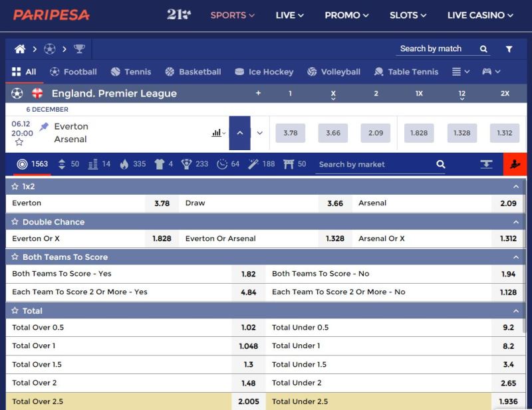Bet on Everton at 3.78 in 1x2
532x410 pixels.
tap(162, 203)
